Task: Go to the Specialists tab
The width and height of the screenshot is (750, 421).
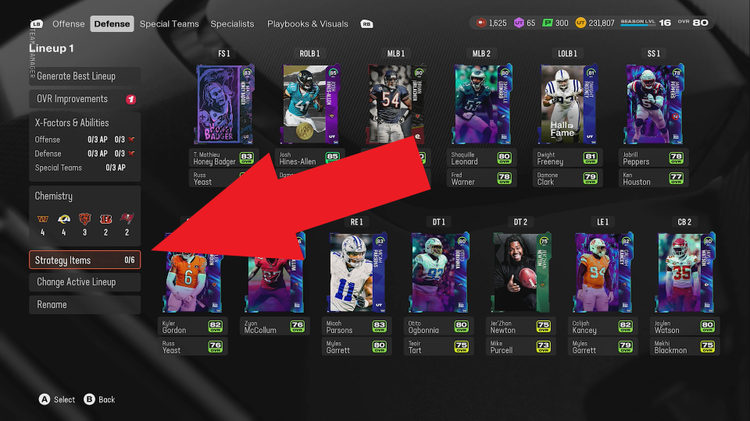Action: [232, 23]
